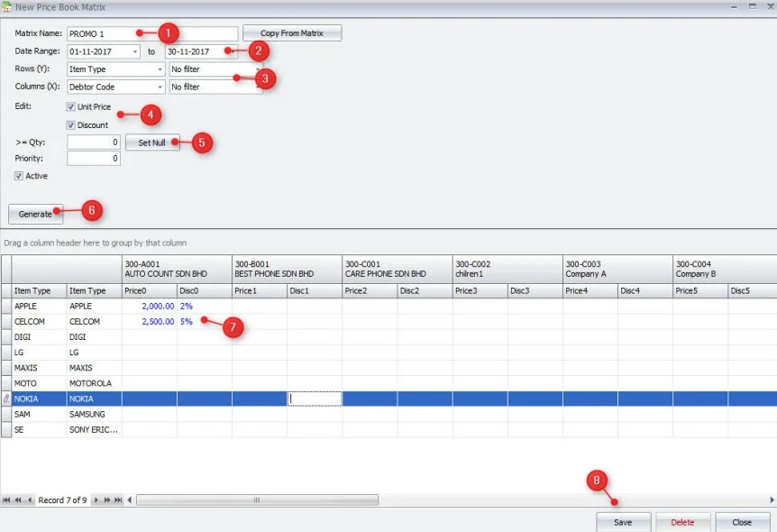Viewport: 777px width, 532px height.
Task: Disable the Active checkbox
Action: pyautogui.click(x=19, y=176)
